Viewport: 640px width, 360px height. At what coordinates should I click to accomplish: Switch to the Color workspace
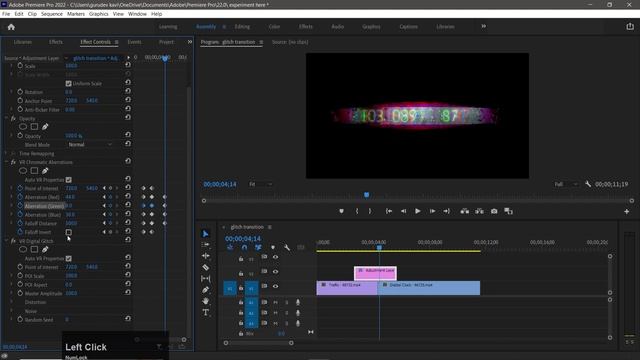(274, 27)
